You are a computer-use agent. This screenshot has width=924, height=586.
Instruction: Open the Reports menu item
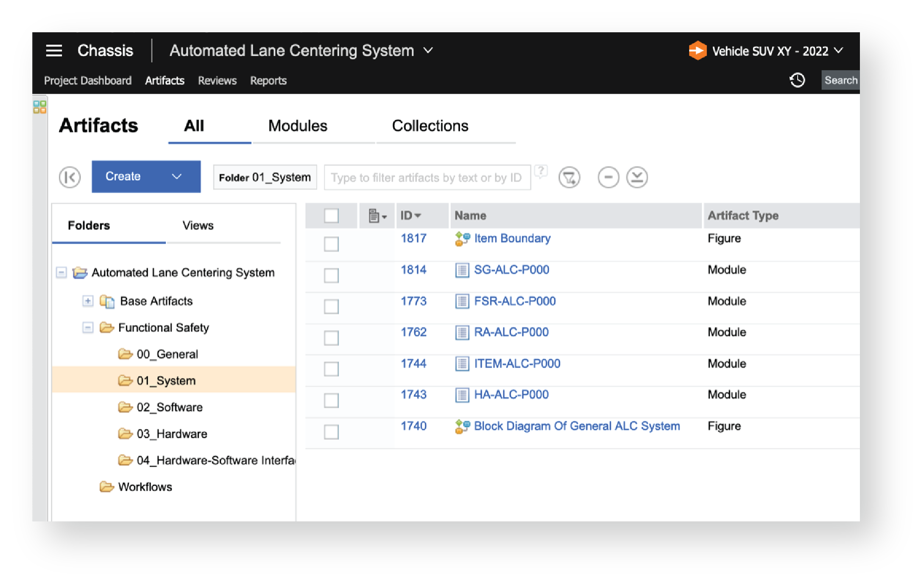[x=268, y=80]
